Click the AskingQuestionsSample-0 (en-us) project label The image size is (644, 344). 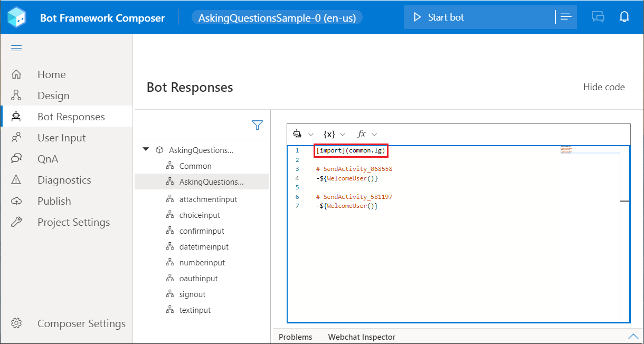point(277,18)
